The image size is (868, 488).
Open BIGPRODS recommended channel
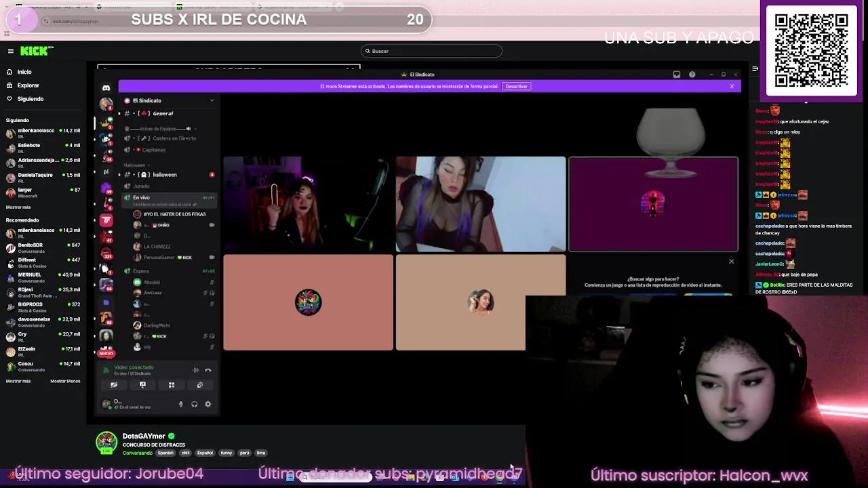43,307
